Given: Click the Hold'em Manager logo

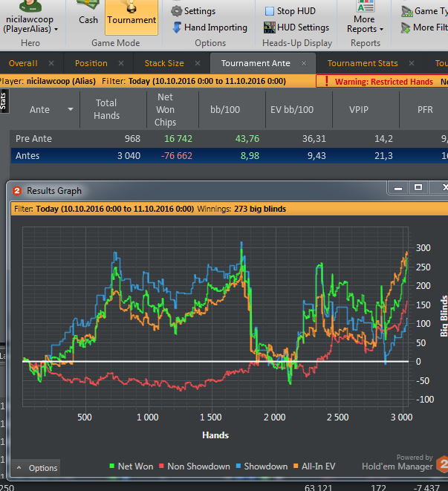Looking at the screenshot, I should coord(443,464).
